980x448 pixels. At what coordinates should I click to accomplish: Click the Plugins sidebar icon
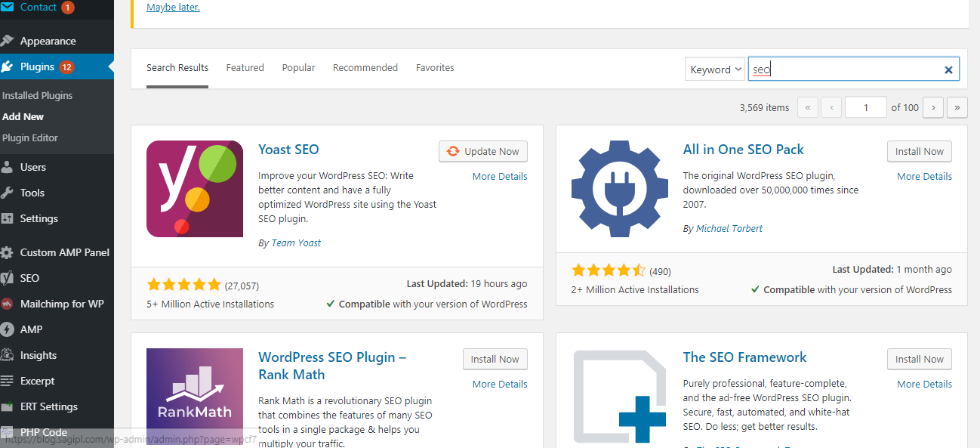tap(11, 66)
